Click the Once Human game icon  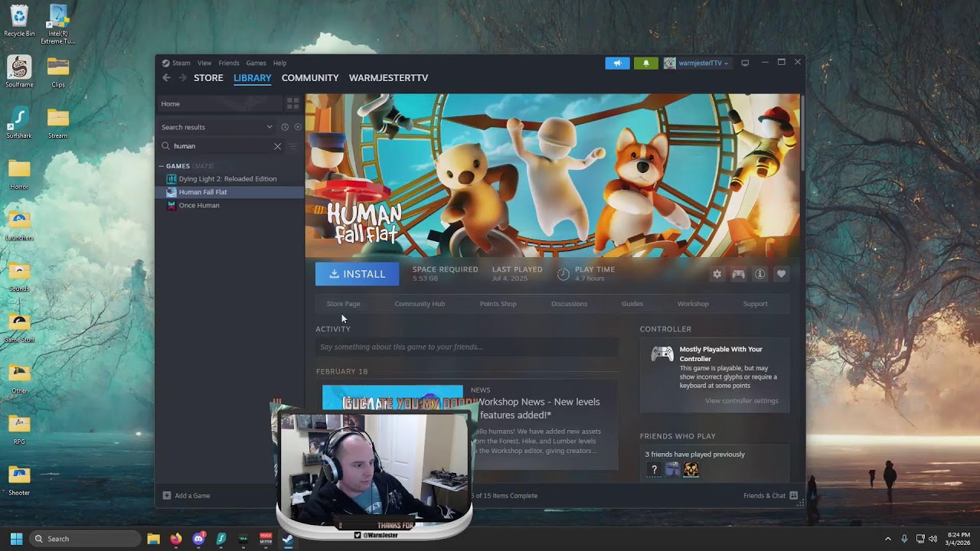pyautogui.click(x=171, y=205)
